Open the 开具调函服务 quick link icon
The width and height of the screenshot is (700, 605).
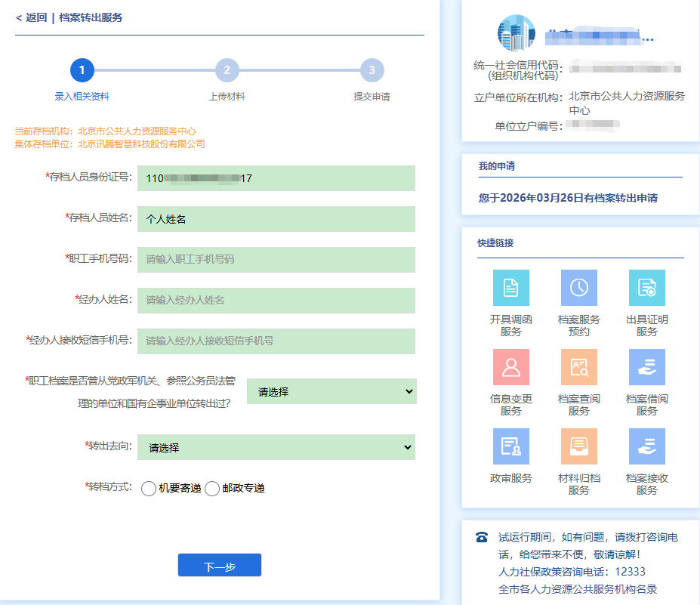tap(510, 288)
